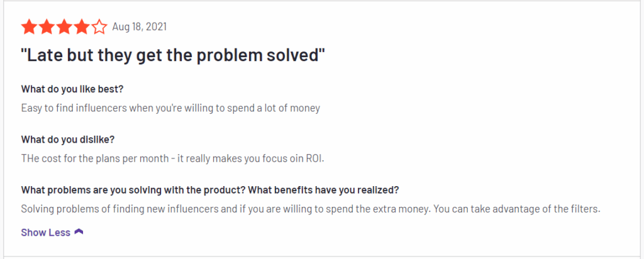Select the 'What do you dislike?' heading
Image resolution: width=644 pixels, height=259 pixels.
[x=68, y=139]
